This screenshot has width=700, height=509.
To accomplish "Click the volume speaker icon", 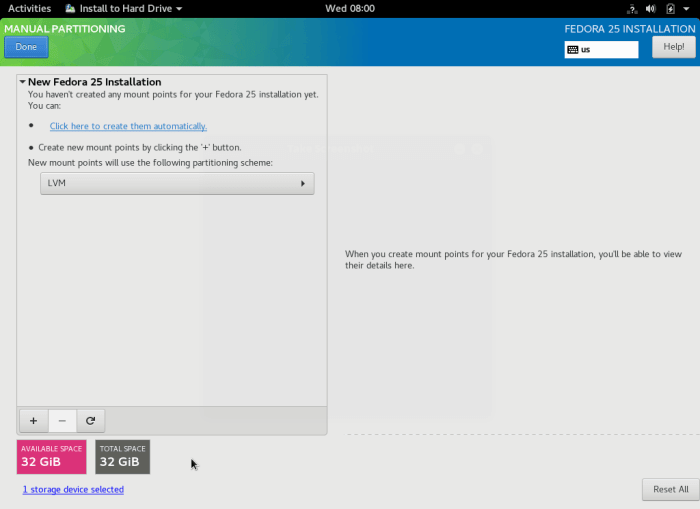I will pos(651,8).
